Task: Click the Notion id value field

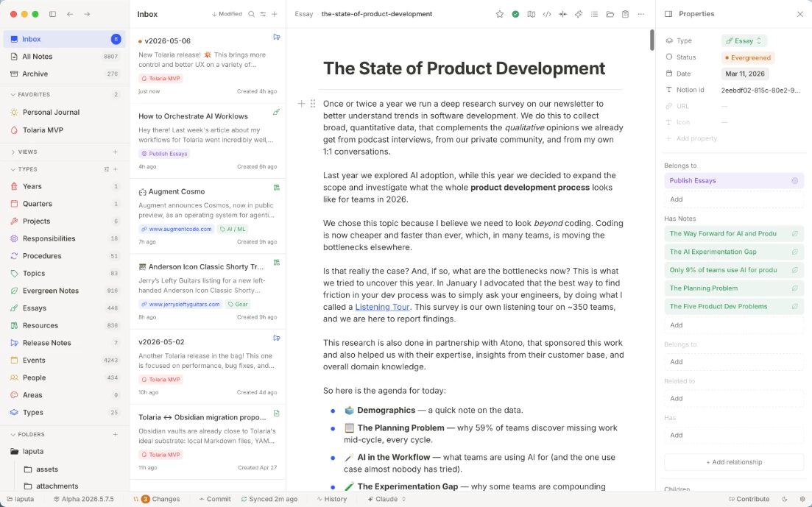Action: tap(760, 90)
